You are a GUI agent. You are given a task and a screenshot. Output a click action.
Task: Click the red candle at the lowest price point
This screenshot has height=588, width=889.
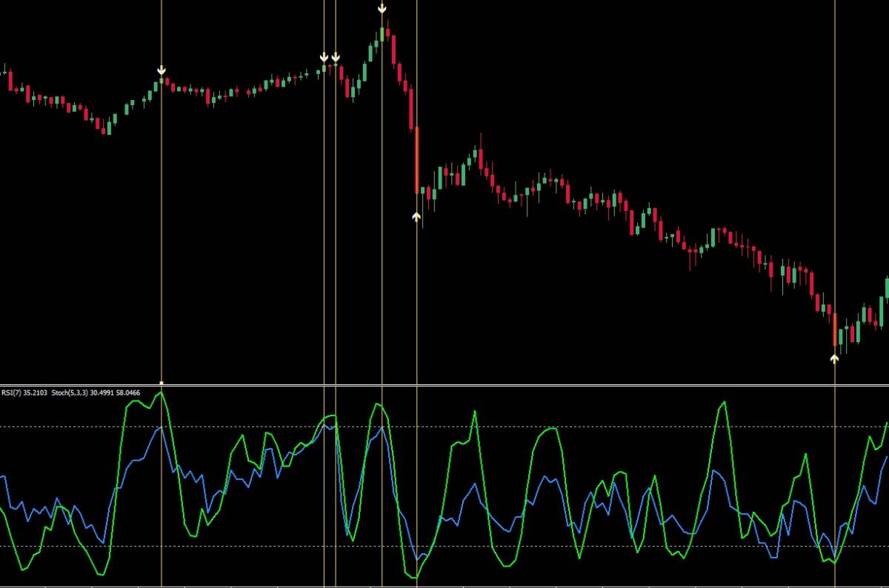pos(835,330)
